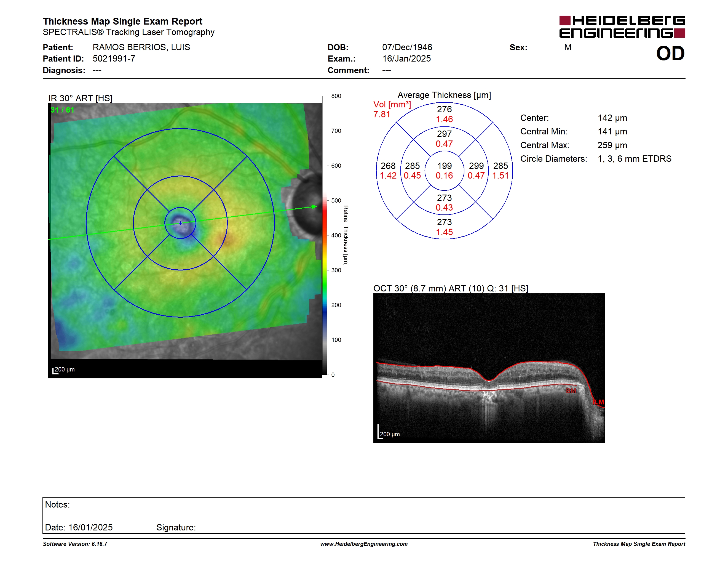Click the Date: 16/01/2025 entry
This screenshot has width=728, height=563.
pos(79,527)
